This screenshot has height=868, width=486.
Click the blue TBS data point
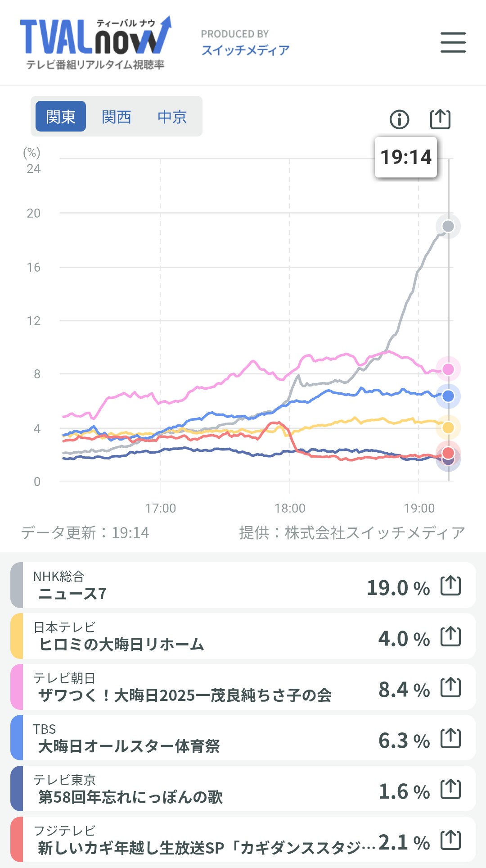pos(448,396)
